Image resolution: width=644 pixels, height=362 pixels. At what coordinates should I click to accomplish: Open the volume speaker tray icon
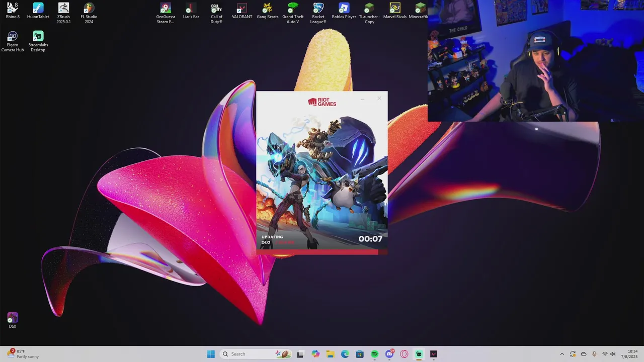point(613,354)
